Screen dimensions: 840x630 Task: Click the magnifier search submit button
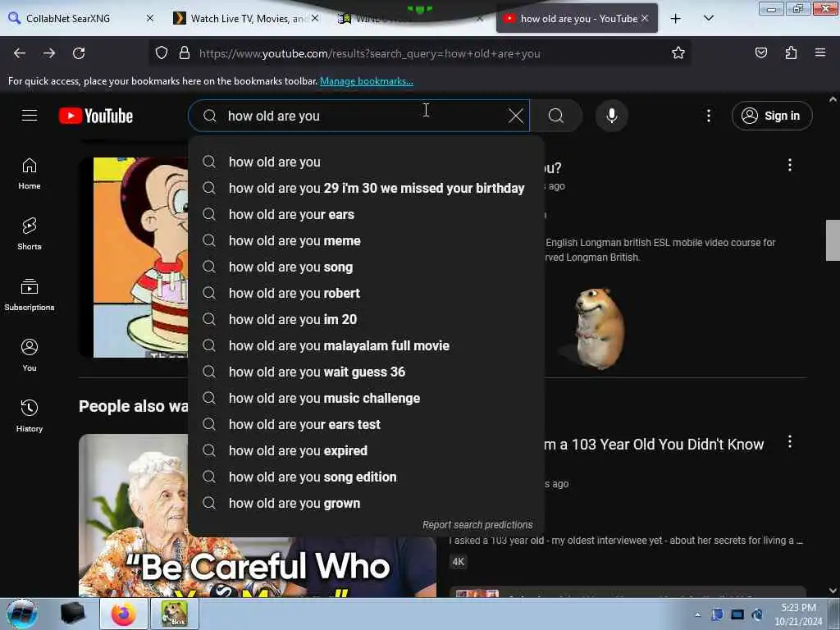pyautogui.click(x=556, y=116)
